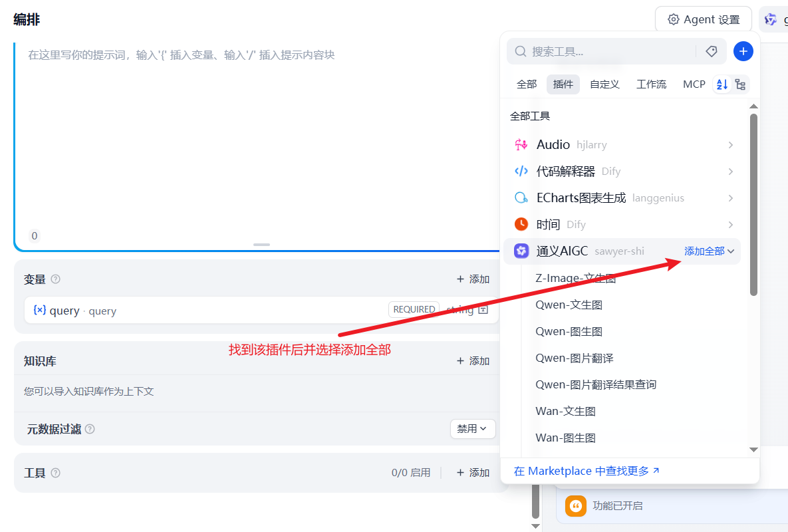Select the 全部 tools tab
Screen dimensions: 788x532
[527, 84]
